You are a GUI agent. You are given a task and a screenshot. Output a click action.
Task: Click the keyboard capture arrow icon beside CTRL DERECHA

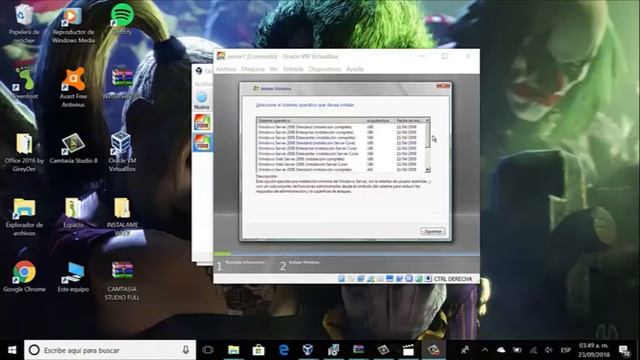point(428,279)
